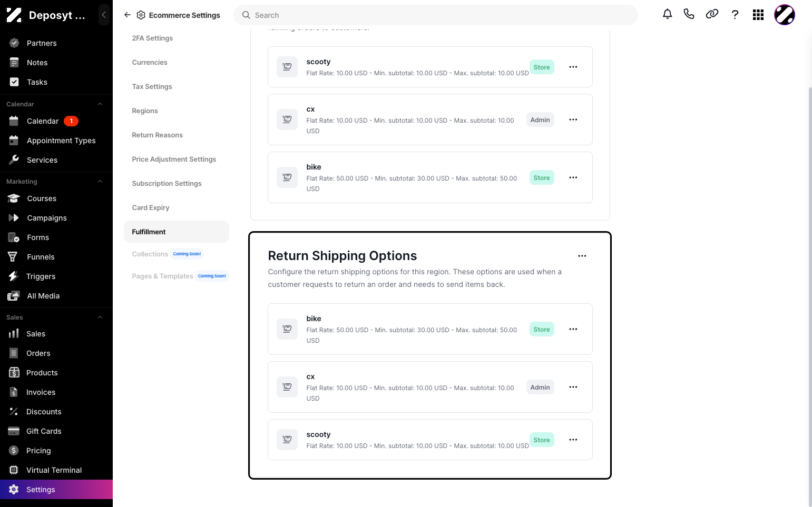Open options menu for return bike option
The width and height of the screenshot is (812, 507).
[573, 329]
